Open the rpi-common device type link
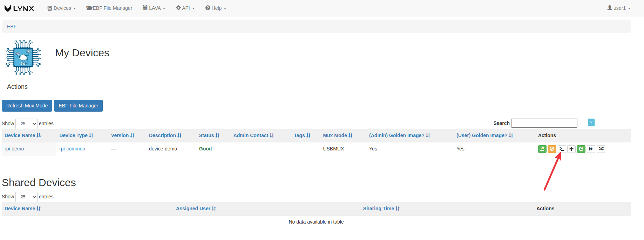 click(72, 149)
